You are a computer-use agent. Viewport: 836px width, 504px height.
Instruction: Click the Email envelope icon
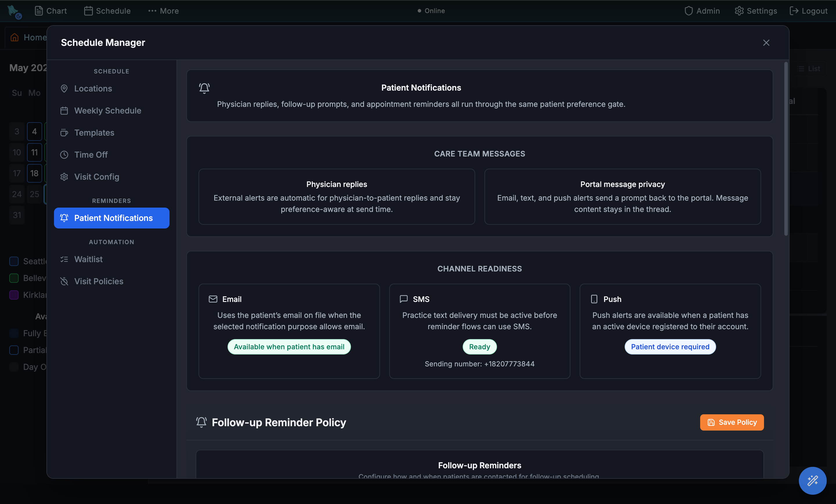213,299
